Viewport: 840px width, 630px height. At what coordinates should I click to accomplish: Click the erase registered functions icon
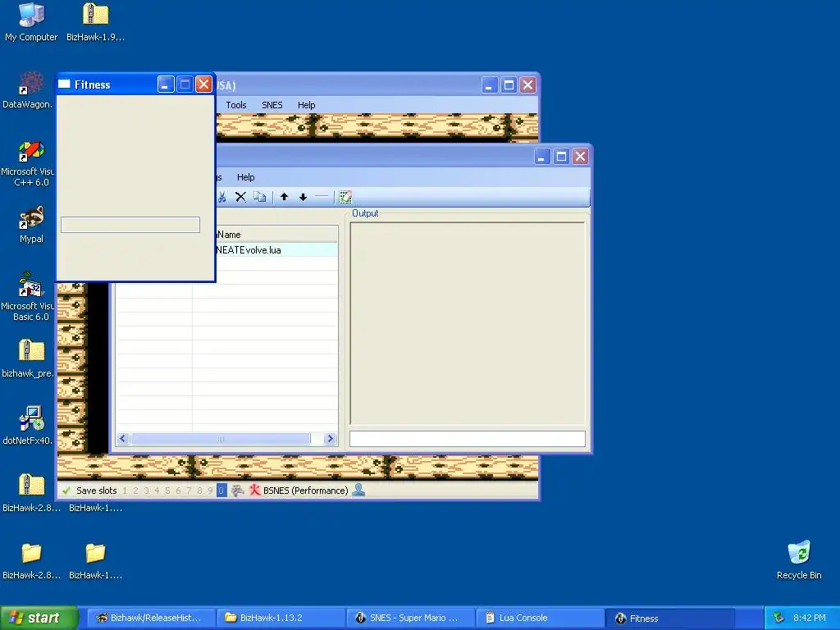[345, 197]
